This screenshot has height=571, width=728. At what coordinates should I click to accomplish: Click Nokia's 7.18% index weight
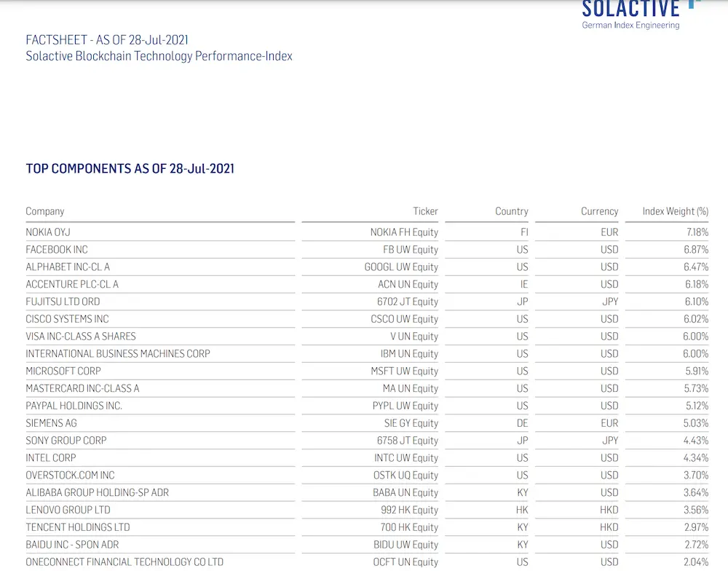point(697,232)
